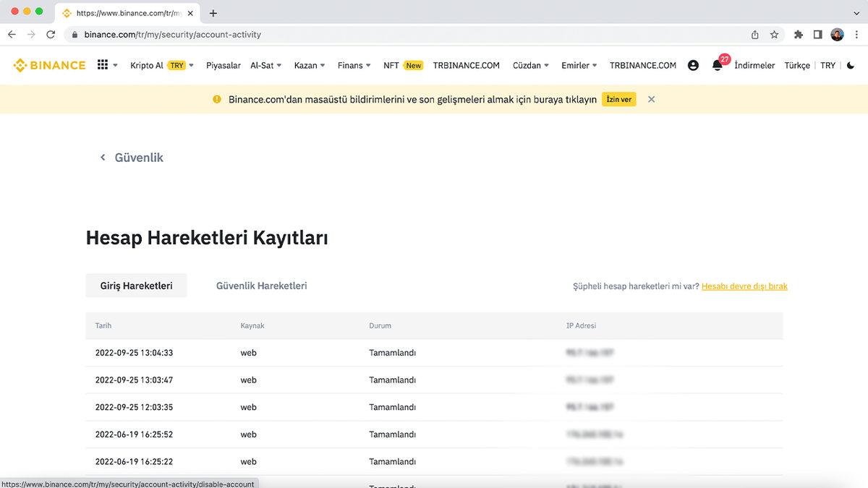The image size is (868, 488).
Task: Open the browser side panel icon
Action: [x=818, y=34]
